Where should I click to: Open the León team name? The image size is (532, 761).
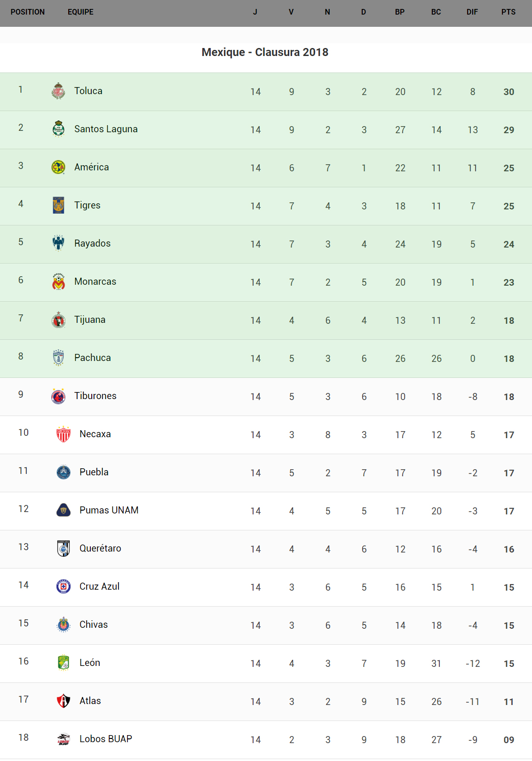90,663
